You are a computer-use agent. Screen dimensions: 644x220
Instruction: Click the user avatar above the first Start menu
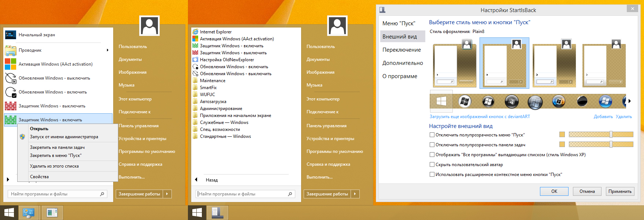pos(149,26)
